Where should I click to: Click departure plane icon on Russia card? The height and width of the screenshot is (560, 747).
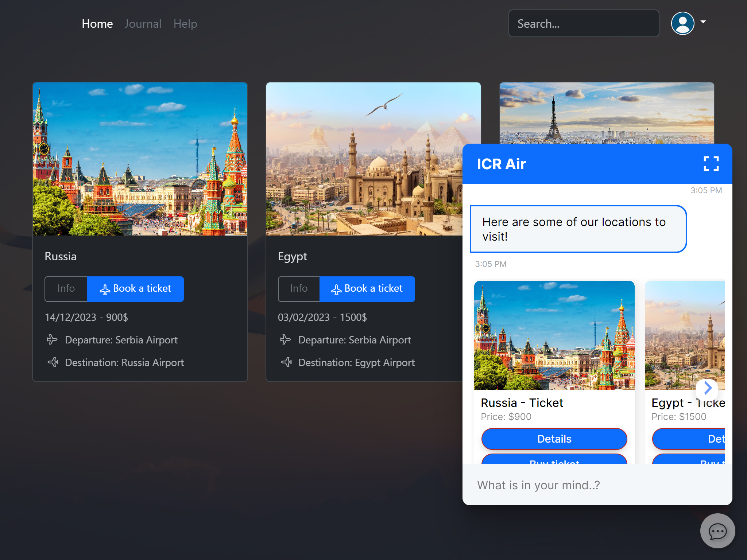52,340
